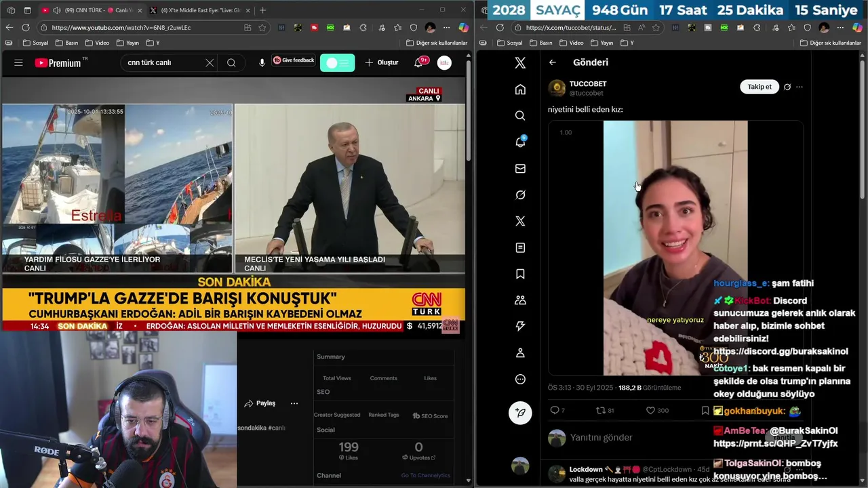Expand the Basın bookmarks folder in the YouTube window
This screenshot has height=488, width=868.
pos(66,43)
